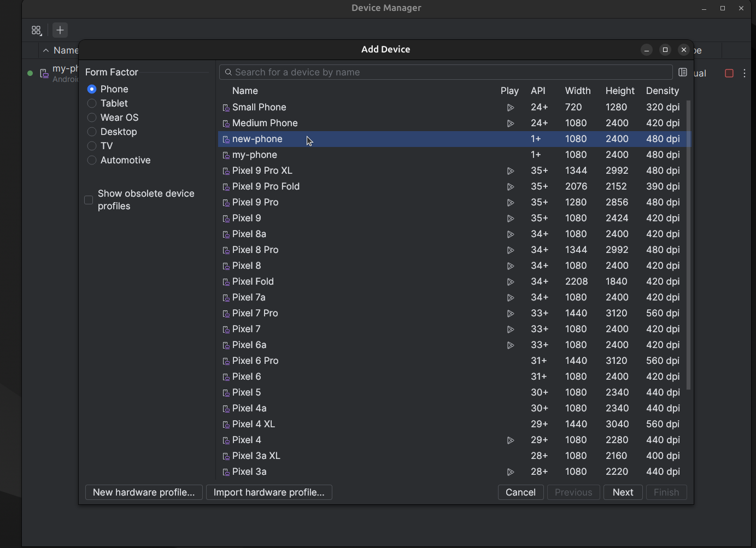Sort by Density column header
This screenshot has height=548, width=756.
tap(663, 91)
